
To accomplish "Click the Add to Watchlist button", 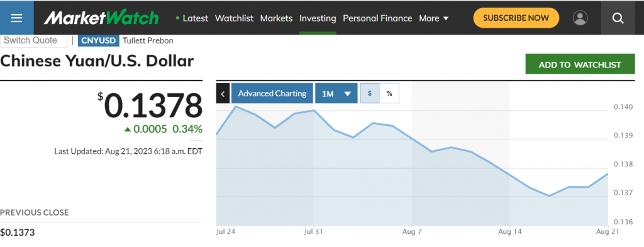I will tap(580, 64).
